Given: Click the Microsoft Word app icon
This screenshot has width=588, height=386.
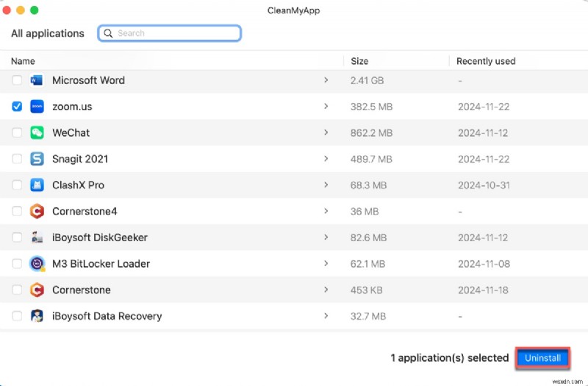Looking at the screenshot, I should point(37,80).
